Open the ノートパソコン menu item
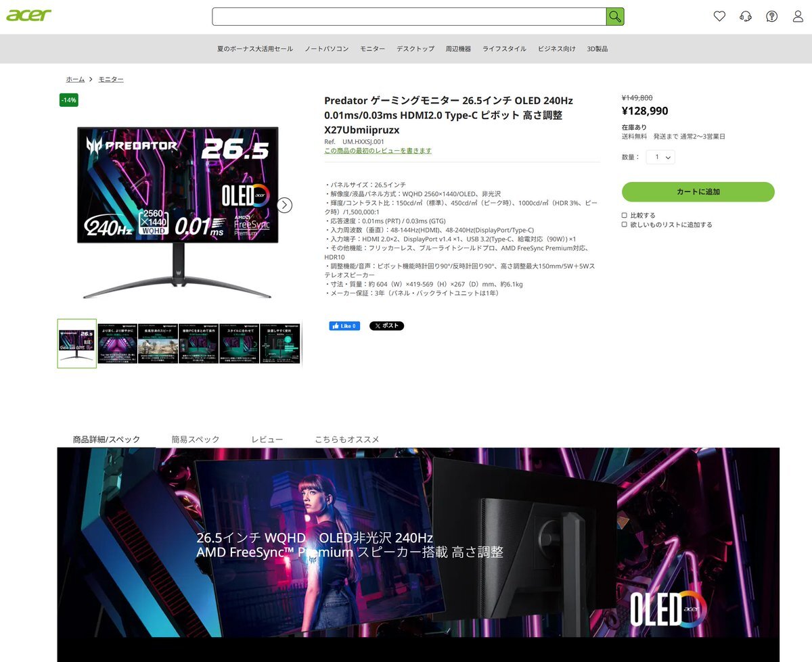This screenshot has height=662, width=812. (x=327, y=49)
